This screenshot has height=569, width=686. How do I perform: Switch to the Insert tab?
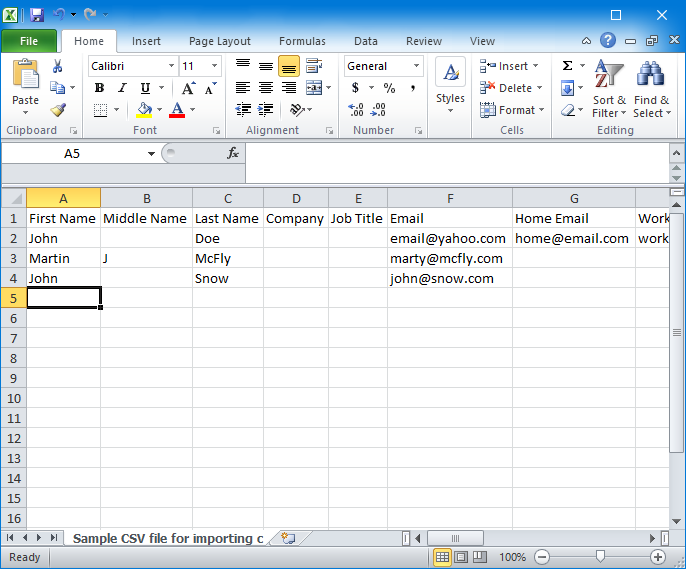click(x=146, y=41)
